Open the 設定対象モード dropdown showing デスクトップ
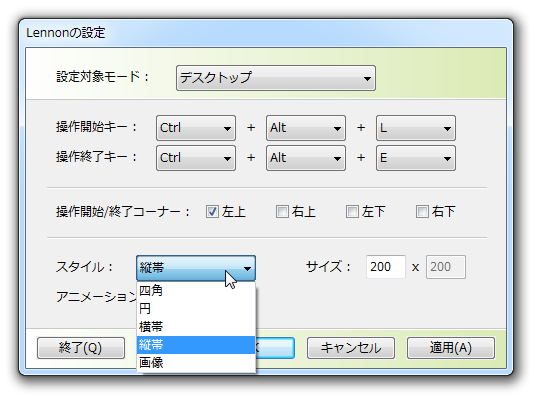The image size is (535, 396). coord(276,78)
